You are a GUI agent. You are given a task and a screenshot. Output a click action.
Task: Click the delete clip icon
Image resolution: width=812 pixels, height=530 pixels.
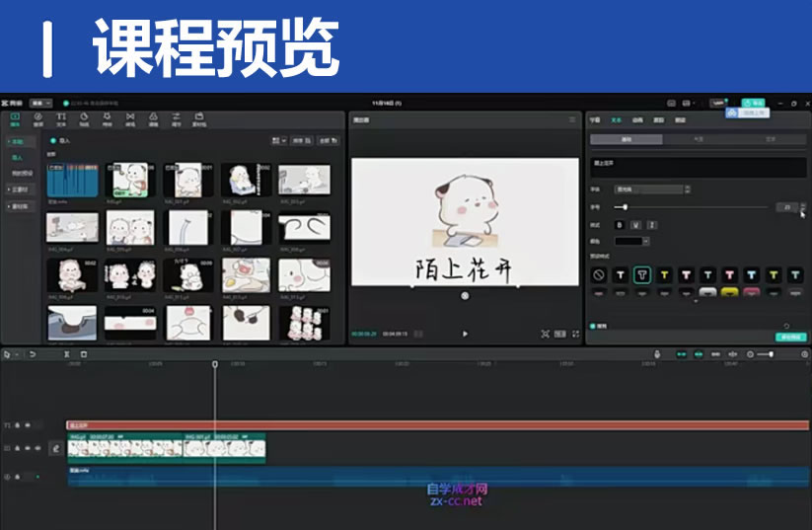84,354
